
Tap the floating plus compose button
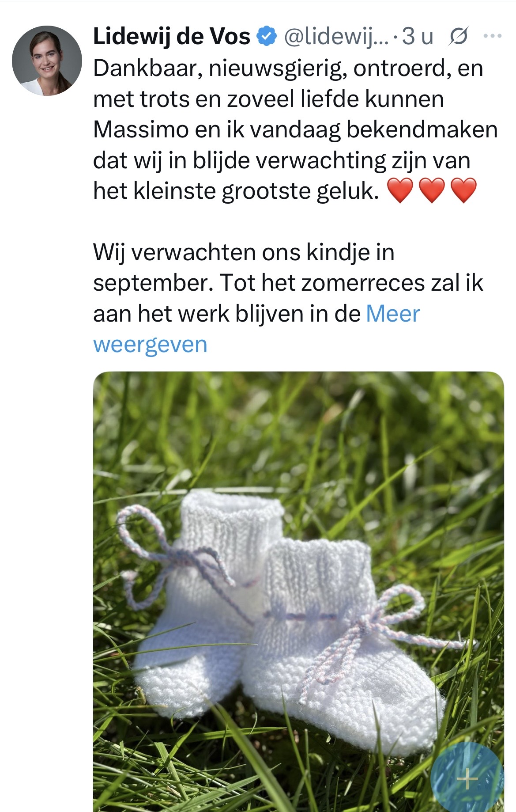click(x=467, y=779)
